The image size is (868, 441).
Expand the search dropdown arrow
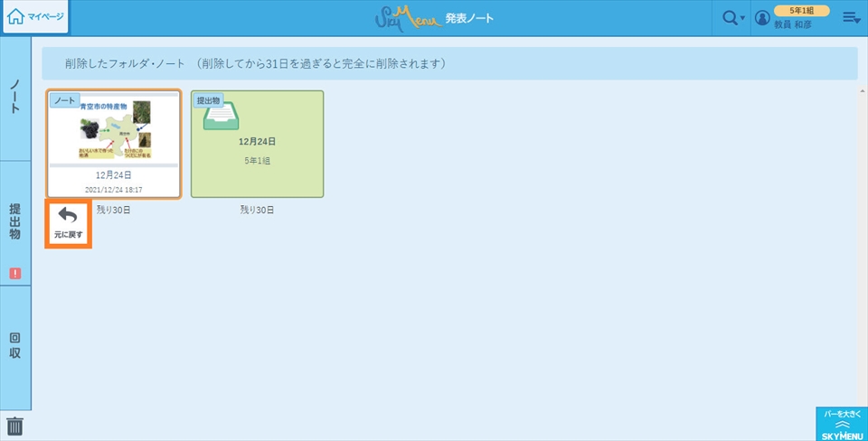click(x=743, y=19)
